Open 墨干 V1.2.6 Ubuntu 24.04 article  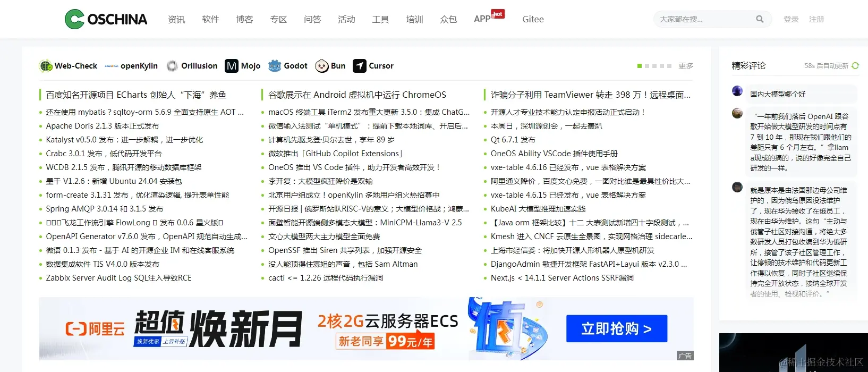click(x=114, y=181)
